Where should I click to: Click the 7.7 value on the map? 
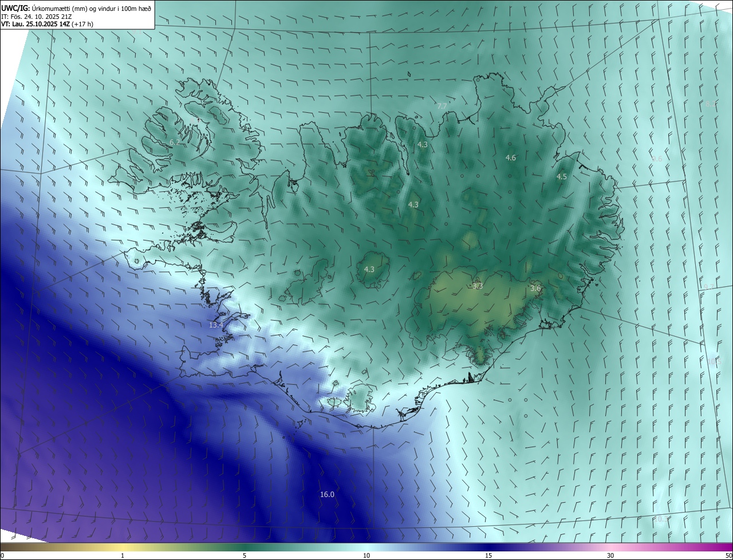point(442,107)
